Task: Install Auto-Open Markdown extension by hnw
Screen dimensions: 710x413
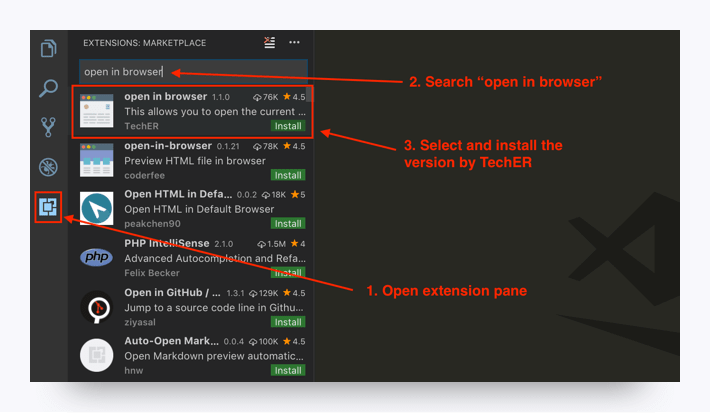Action: point(288,370)
